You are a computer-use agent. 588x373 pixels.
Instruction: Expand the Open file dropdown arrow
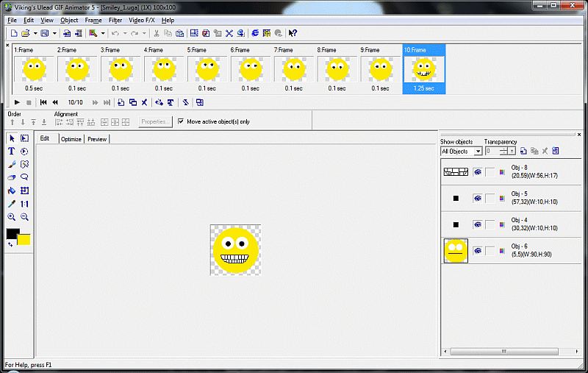click(34, 33)
